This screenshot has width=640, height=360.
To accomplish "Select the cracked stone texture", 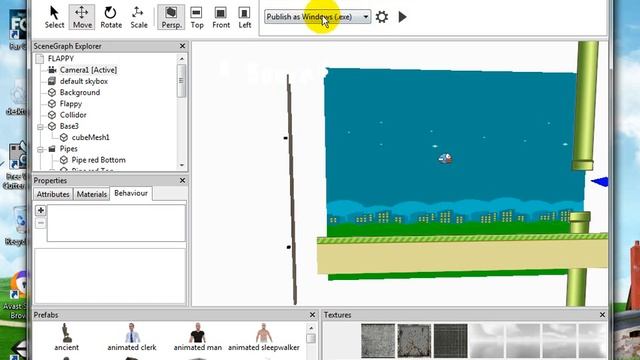I will coord(414,342).
